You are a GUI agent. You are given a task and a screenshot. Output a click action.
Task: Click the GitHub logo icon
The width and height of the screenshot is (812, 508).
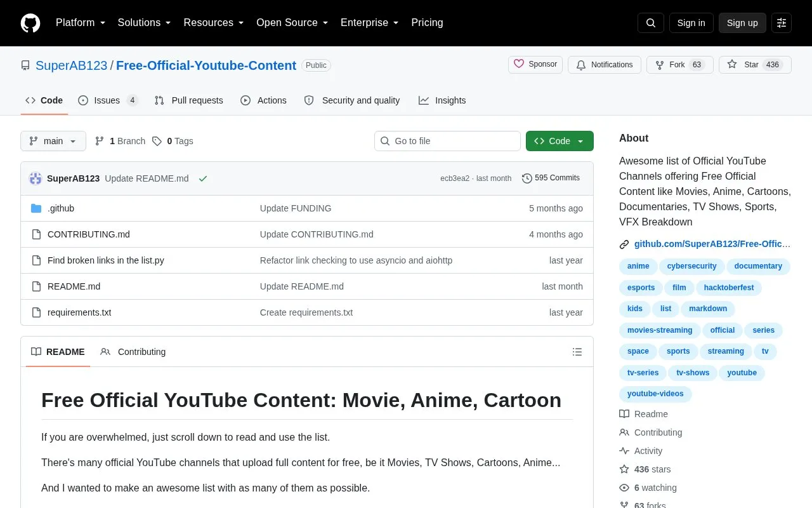click(x=30, y=23)
